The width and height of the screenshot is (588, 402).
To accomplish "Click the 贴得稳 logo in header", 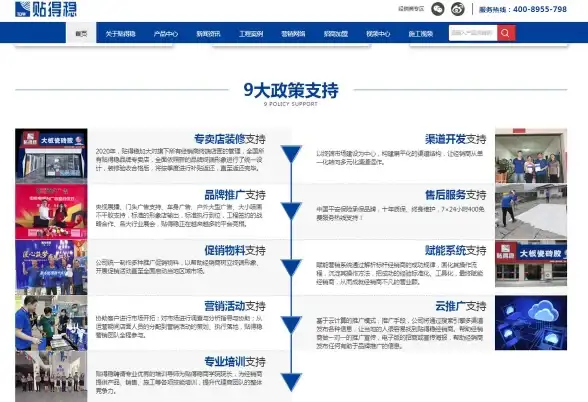I will 46,9.
